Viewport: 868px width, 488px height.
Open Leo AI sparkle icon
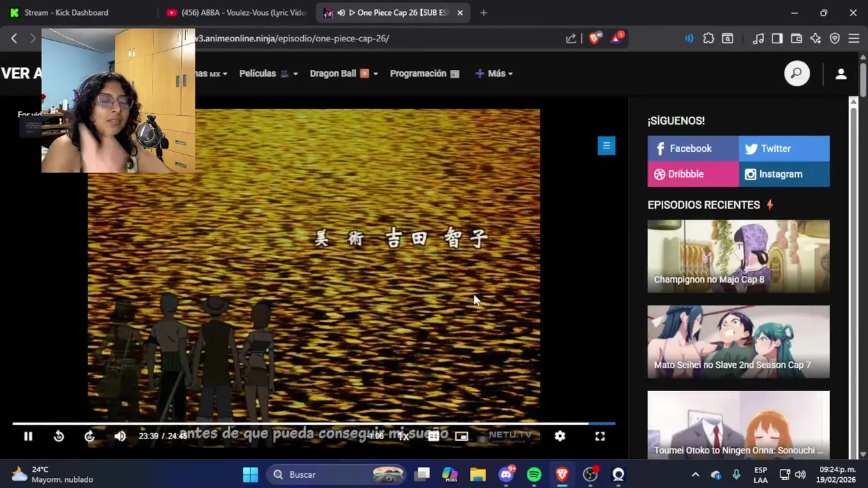click(x=816, y=39)
